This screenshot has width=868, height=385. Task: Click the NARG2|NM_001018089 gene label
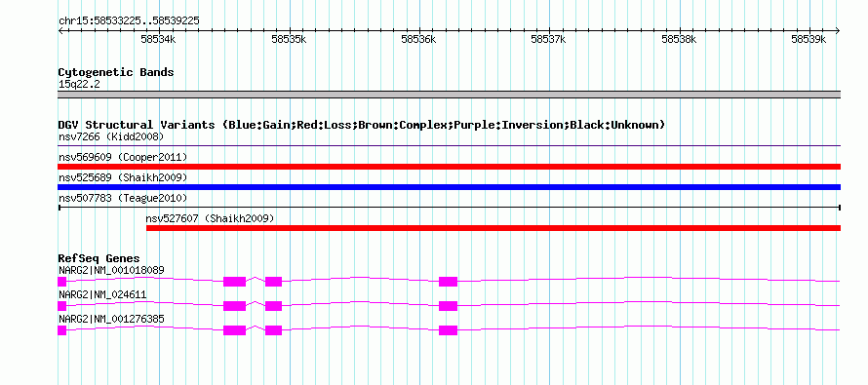pos(111,270)
